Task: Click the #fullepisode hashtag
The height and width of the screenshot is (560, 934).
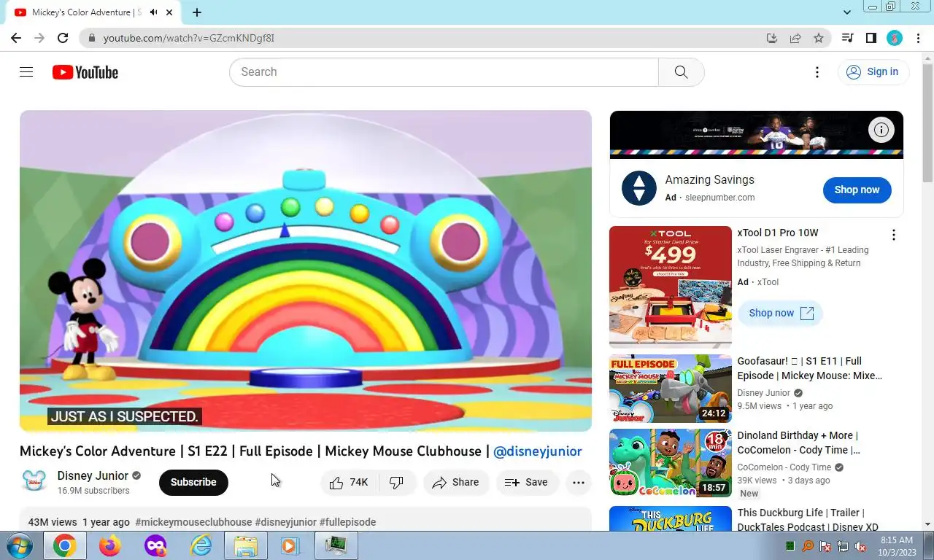Action: 347,522
